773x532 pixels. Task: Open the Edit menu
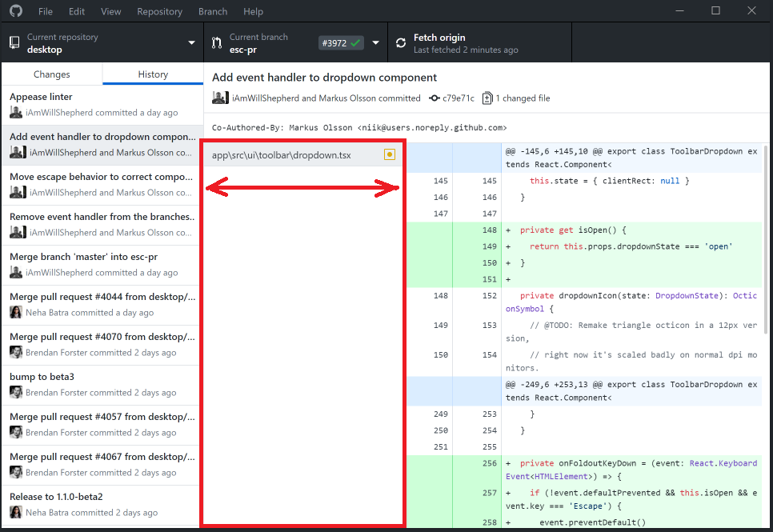click(x=76, y=11)
